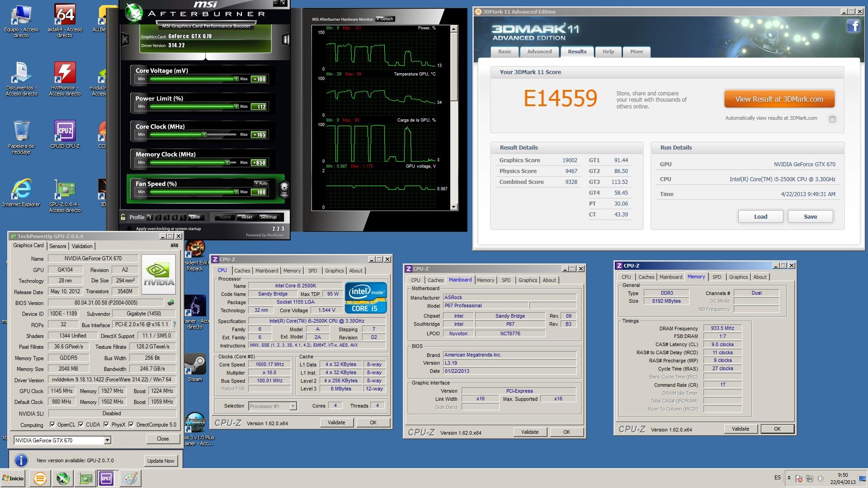Click the BIOS save chip icon in GPU-Z
Screen dimensions: 868x488
click(171, 302)
